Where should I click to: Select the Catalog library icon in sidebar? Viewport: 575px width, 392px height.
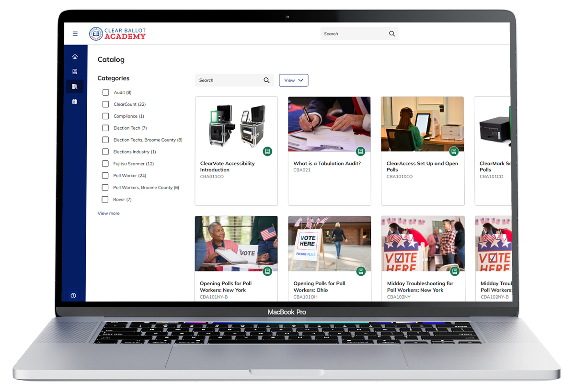click(x=75, y=87)
